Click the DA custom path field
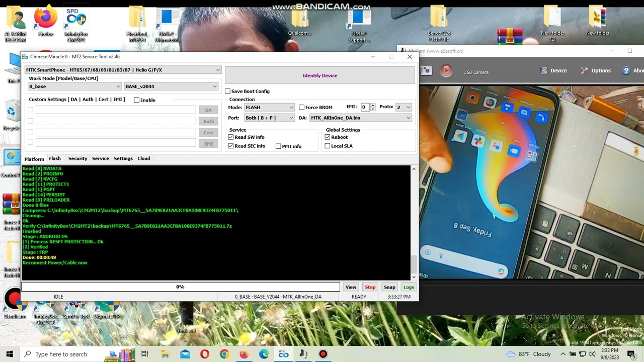644x362 pixels. coord(116,110)
